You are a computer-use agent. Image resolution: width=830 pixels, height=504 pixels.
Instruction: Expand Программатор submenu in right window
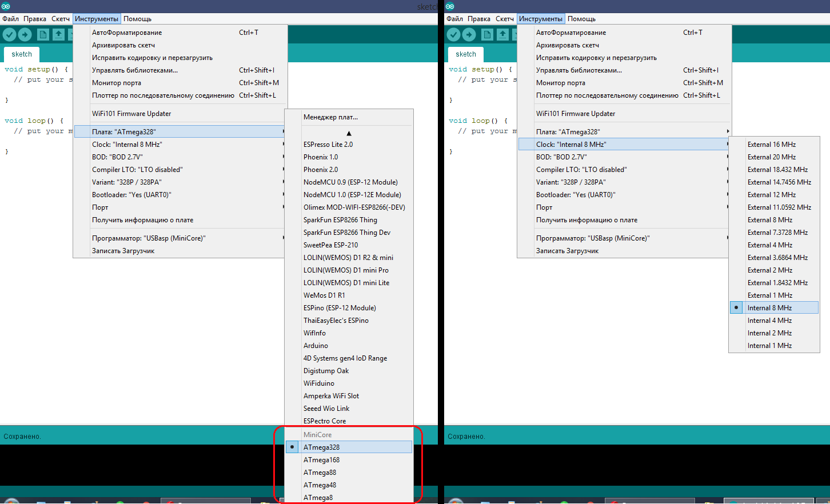tap(624, 238)
